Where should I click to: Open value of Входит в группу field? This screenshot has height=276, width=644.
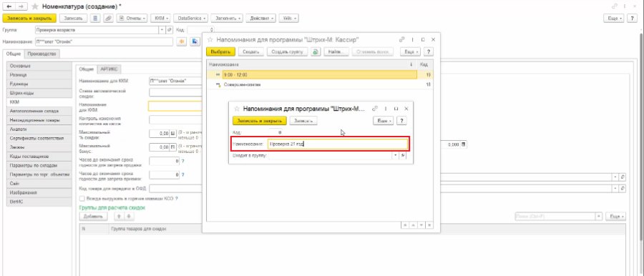tap(404, 156)
